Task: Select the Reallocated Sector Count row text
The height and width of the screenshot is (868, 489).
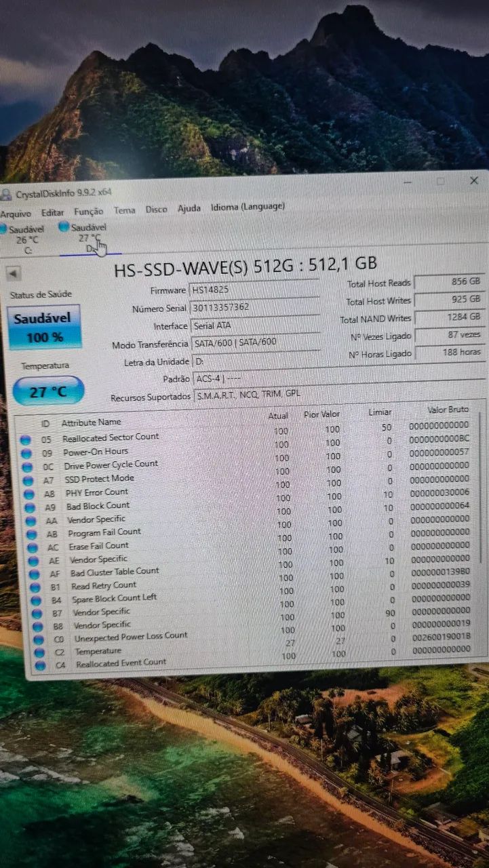Action: [x=111, y=437]
